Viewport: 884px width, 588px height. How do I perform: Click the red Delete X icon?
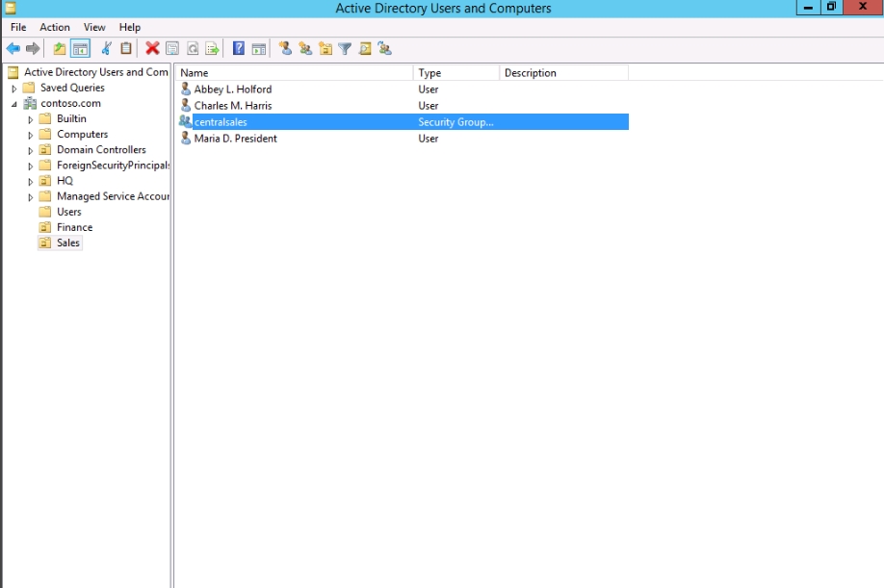pos(152,49)
